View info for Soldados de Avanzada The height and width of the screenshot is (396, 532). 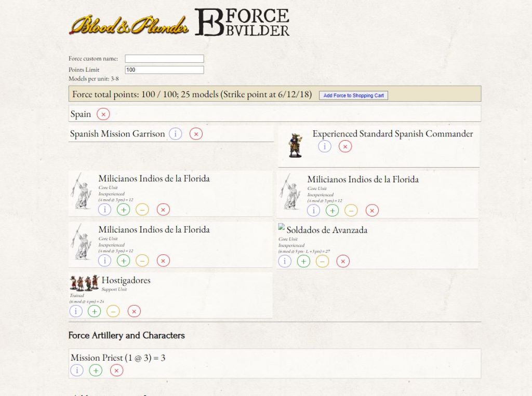coord(285,261)
